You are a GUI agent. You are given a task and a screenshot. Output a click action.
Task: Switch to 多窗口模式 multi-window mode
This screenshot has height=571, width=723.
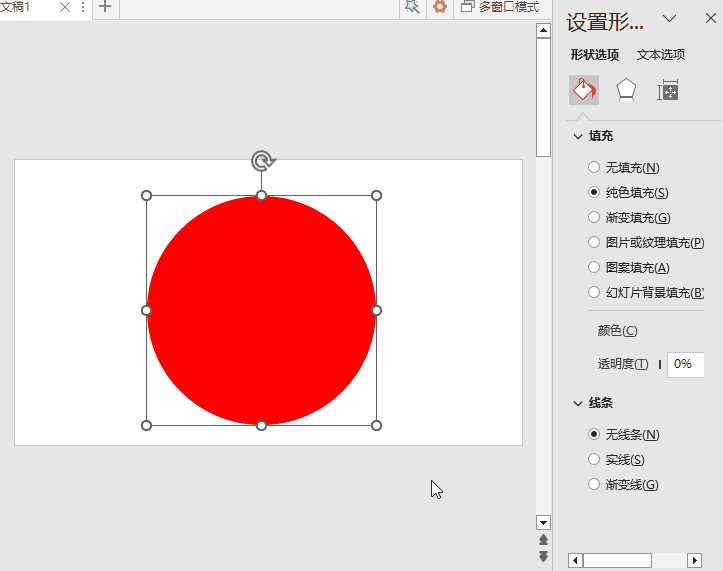pyautogui.click(x=500, y=7)
